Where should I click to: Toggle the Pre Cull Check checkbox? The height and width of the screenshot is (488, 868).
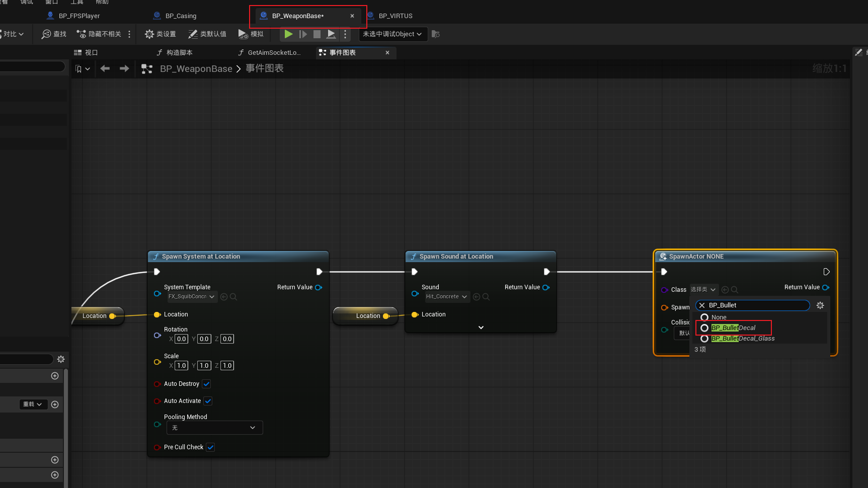pyautogui.click(x=211, y=447)
